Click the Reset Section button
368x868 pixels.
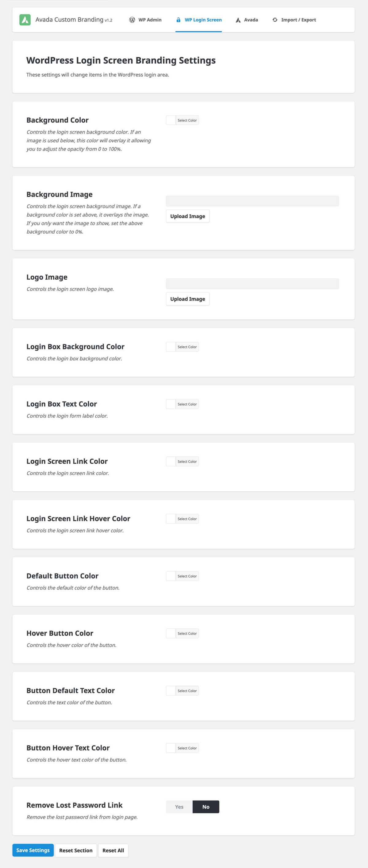pyautogui.click(x=76, y=850)
